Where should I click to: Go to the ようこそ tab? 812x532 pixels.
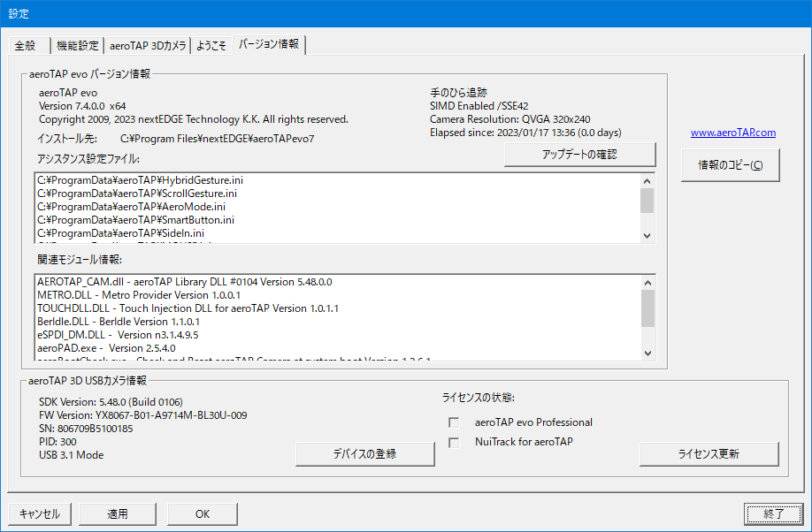pos(211,46)
